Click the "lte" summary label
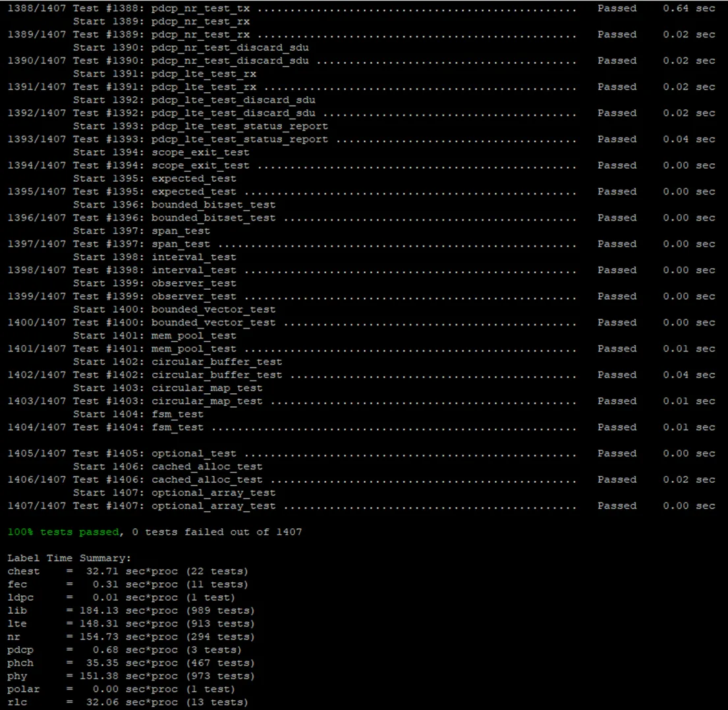 [17, 623]
